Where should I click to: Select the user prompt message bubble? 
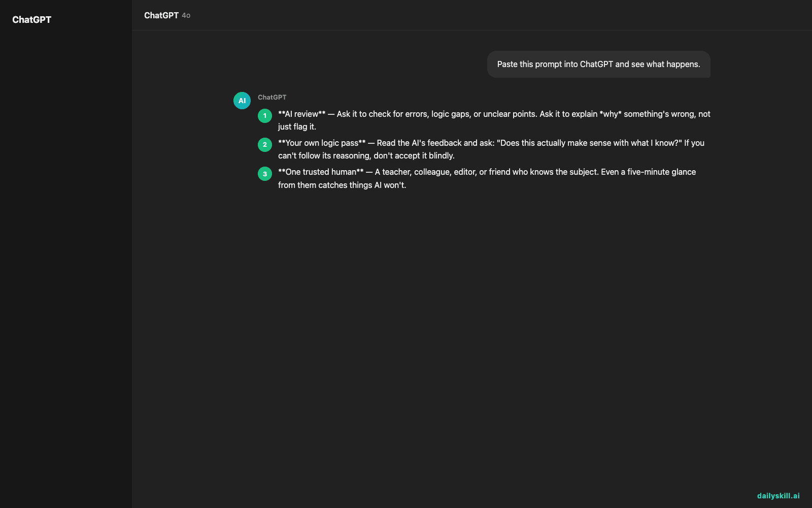[599, 64]
